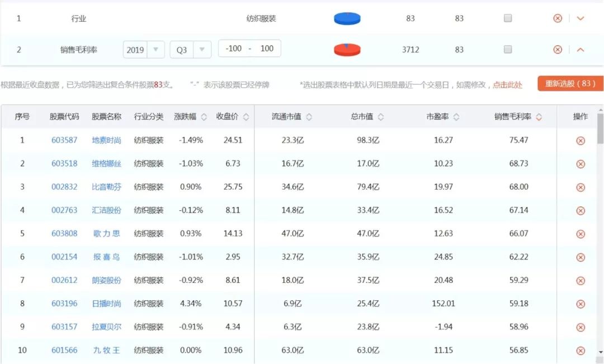Viewport: 604px width, 364px height.
Task: Click the scrollbar down arrow
Action: [600, 352]
